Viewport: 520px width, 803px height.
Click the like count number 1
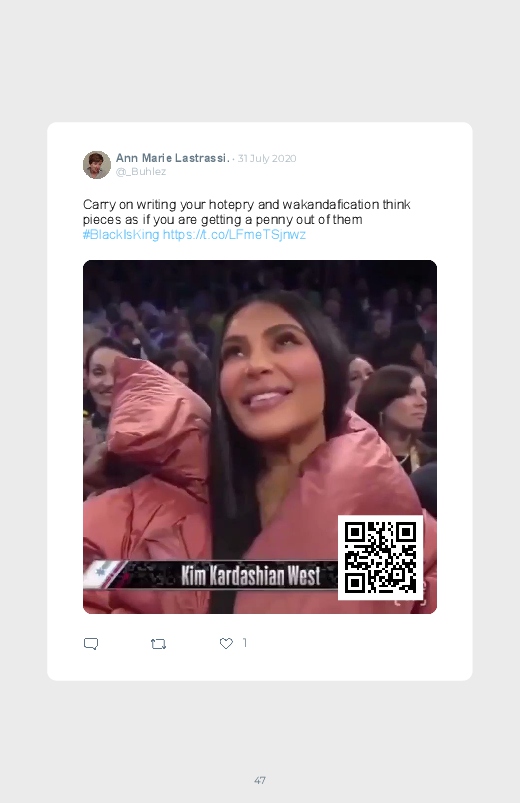(245, 643)
